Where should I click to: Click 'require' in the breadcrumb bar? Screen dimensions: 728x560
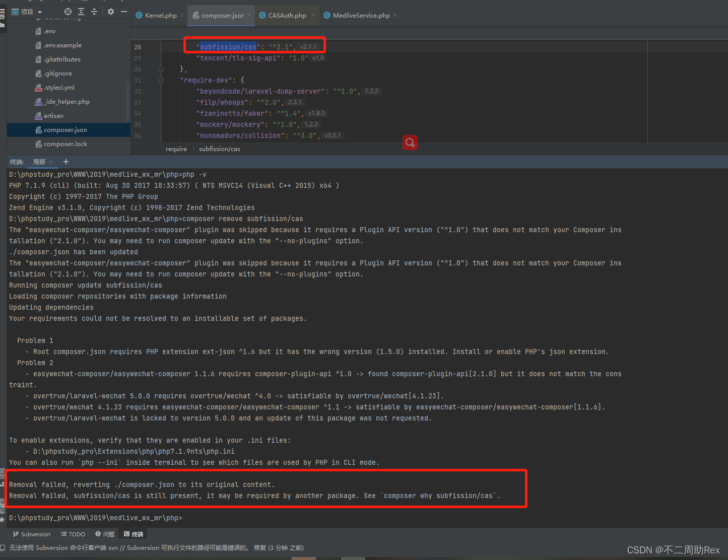click(x=176, y=149)
